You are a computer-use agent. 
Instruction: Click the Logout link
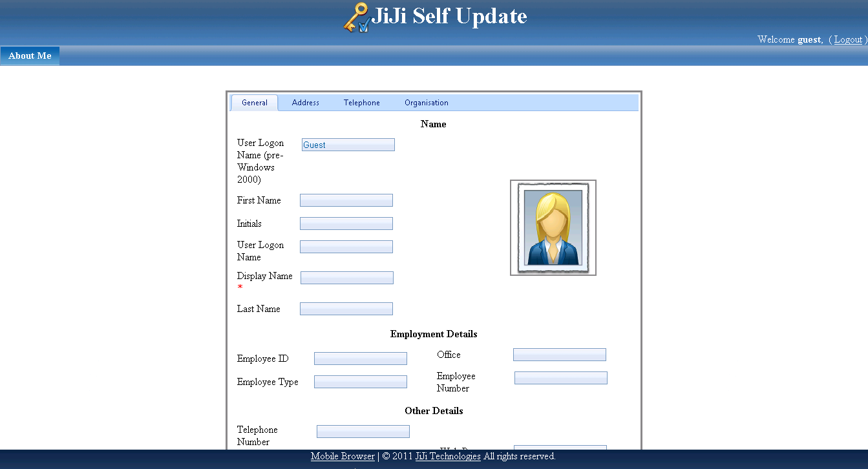point(848,39)
